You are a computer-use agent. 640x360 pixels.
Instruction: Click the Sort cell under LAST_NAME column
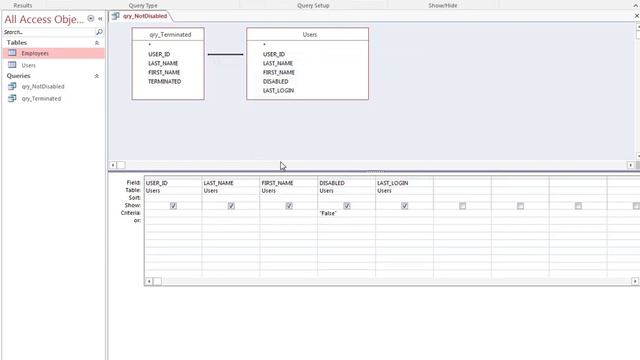click(231, 198)
